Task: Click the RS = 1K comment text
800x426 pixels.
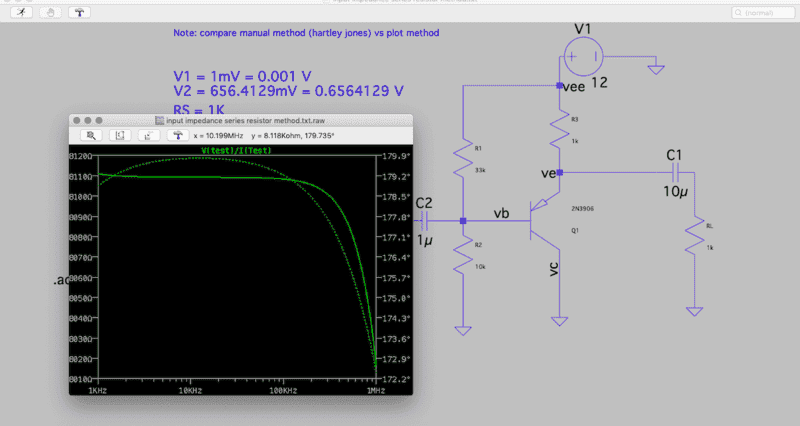Action: pyautogui.click(x=199, y=109)
